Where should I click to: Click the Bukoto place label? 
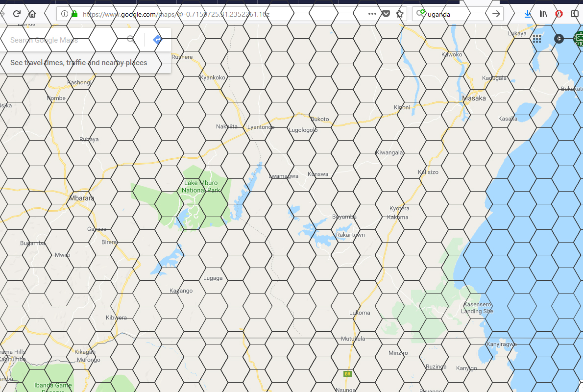point(319,119)
